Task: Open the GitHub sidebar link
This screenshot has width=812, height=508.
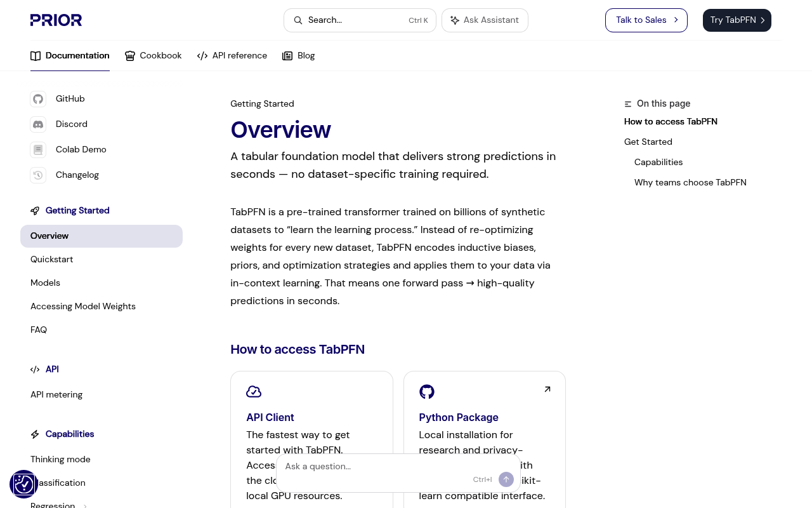Action: point(70,99)
